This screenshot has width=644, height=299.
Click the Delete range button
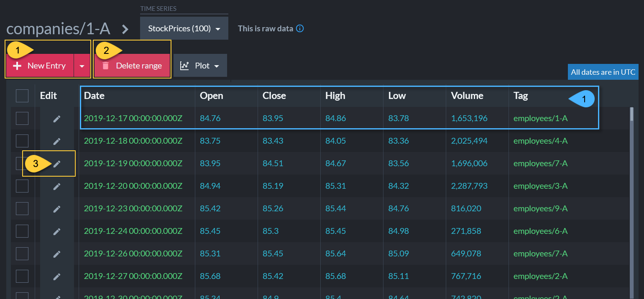point(132,66)
